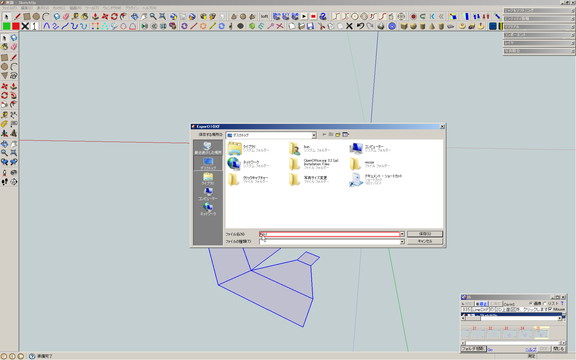Select OpenOffice.org 3.2 Installation Files folder
Viewport: 576px width, 360px height.
pyautogui.click(x=314, y=164)
